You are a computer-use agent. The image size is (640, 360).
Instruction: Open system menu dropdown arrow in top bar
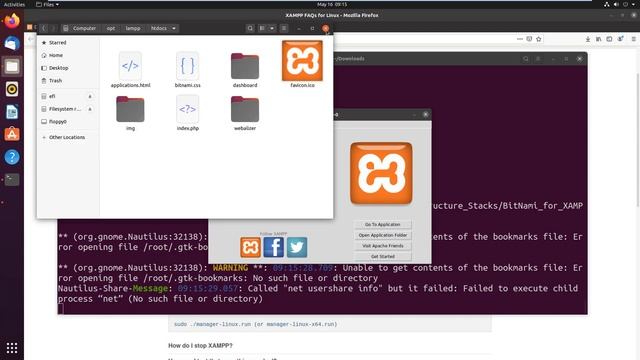click(634, 4)
